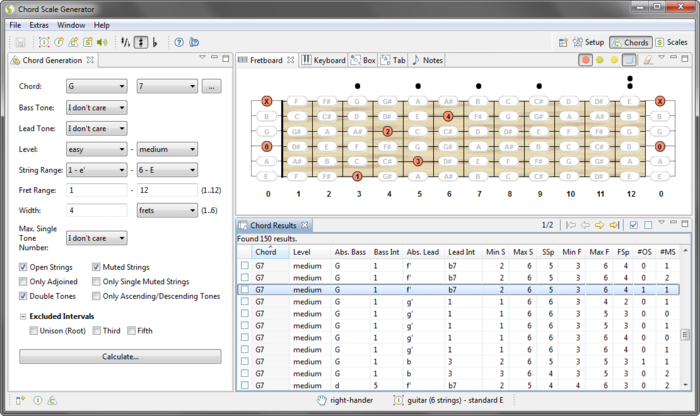Screen dimensions: 700x416
Task: Click the deselect-all empty box icon in Chord Results toolbar
Action: [x=648, y=225]
